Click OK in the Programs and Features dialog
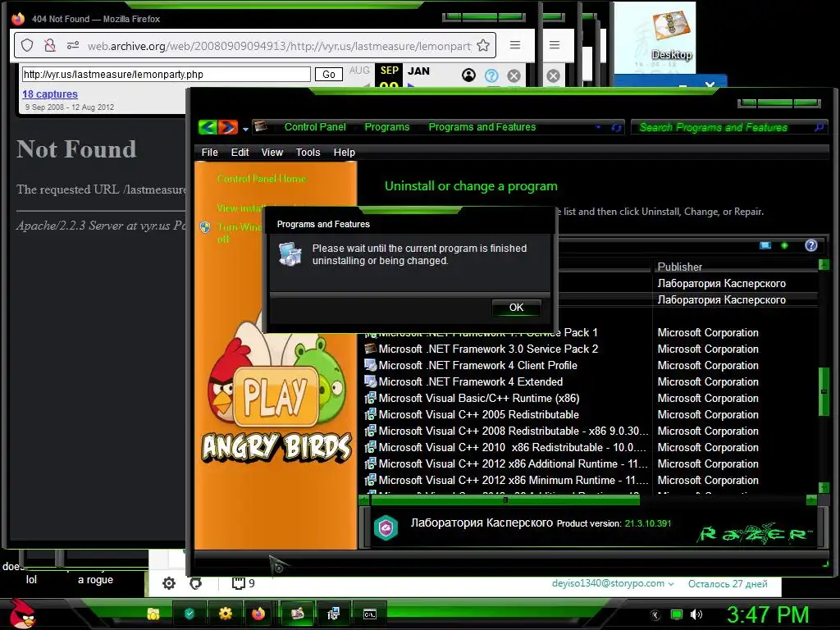The image size is (840, 630). 516,308
